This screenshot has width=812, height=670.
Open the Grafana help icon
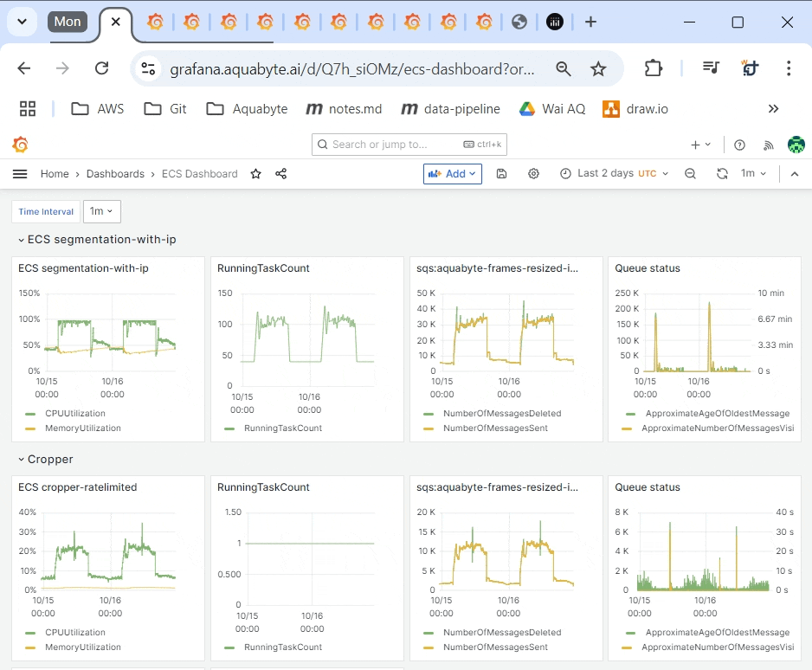coord(739,145)
